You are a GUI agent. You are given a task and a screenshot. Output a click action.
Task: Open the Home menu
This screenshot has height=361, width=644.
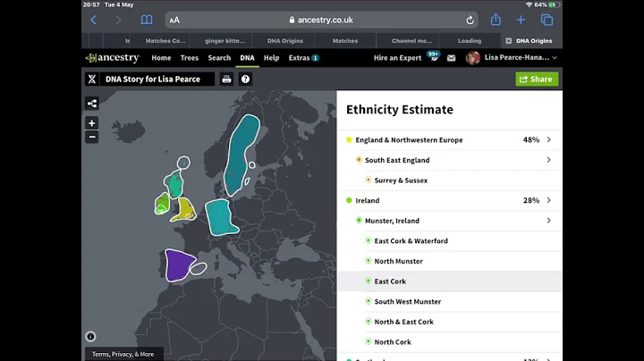161,58
